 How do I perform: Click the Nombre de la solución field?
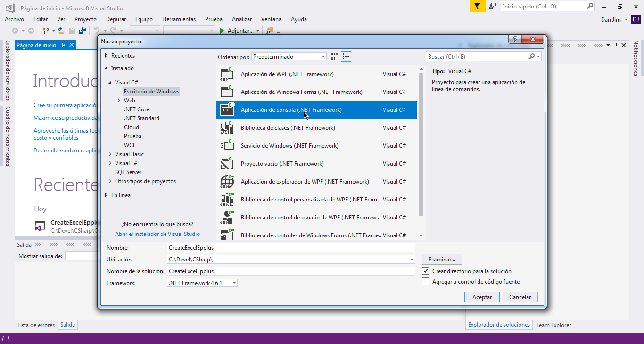point(291,271)
